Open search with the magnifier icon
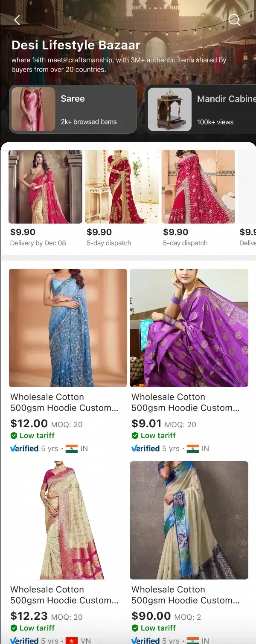This screenshot has width=256, height=644. pyautogui.click(x=234, y=20)
